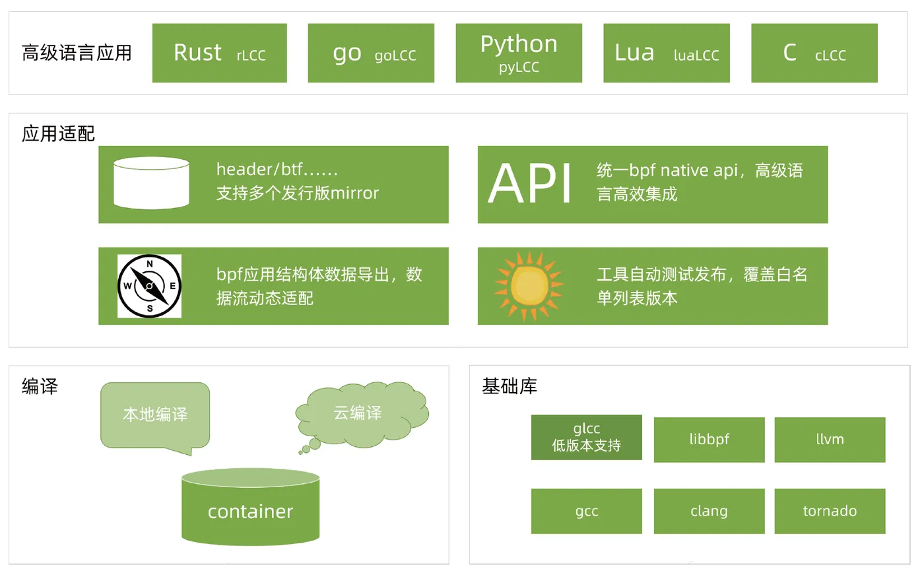Image resolution: width=924 pixels, height=577 pixels.
Task: Click the header/btf...... text
Action: click(277, 170)
